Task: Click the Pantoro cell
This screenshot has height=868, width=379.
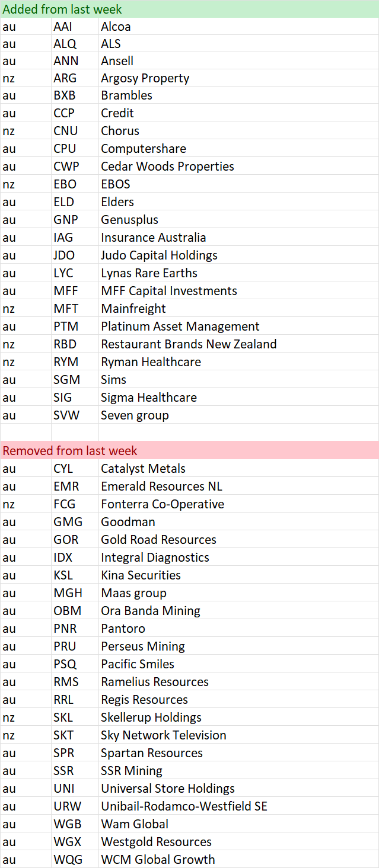Action: [238, 628]
